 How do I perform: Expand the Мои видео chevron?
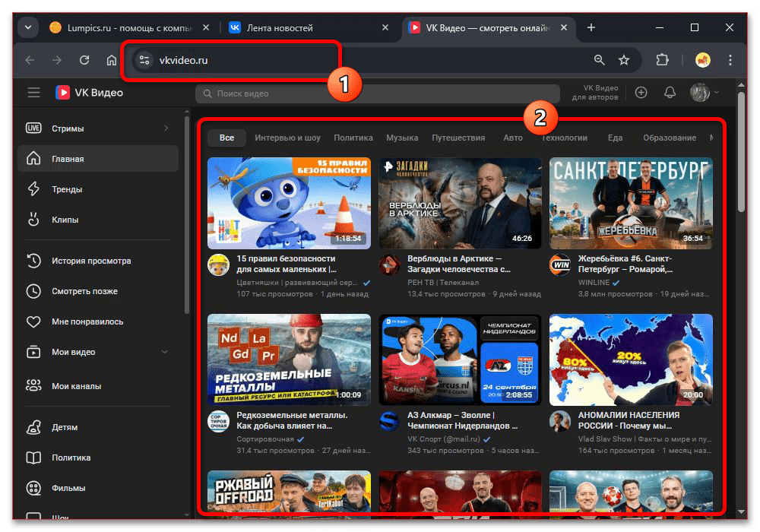pos(165,352)
